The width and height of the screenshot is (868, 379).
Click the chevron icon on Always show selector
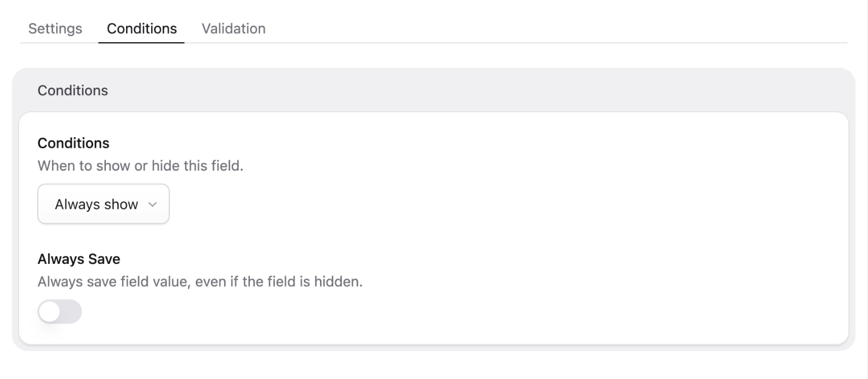pyautogui.click(x=152, y=204)
